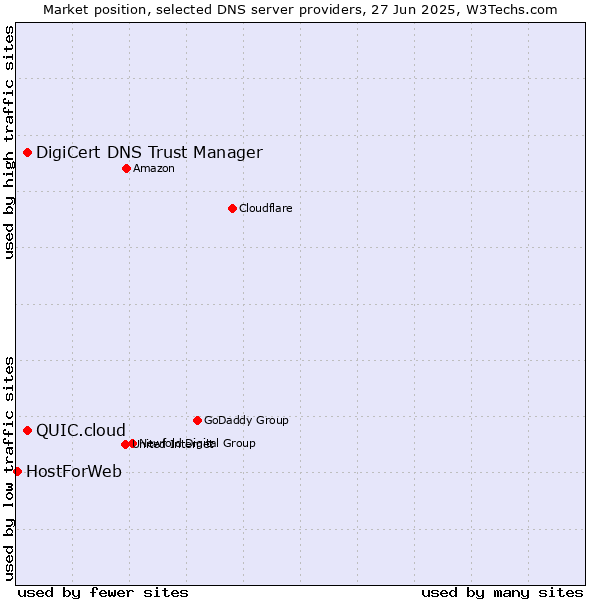The height and width of the screenshot is (600, 600).
Task: Click the 'used by fewer sites' axis label
Action: tap(103, 593)
